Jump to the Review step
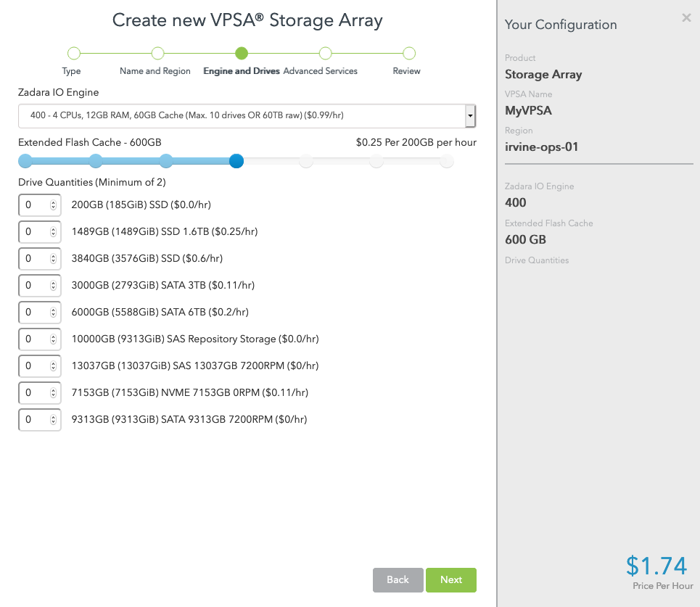This screenshot has height=607, width=700. coord(409,54)
